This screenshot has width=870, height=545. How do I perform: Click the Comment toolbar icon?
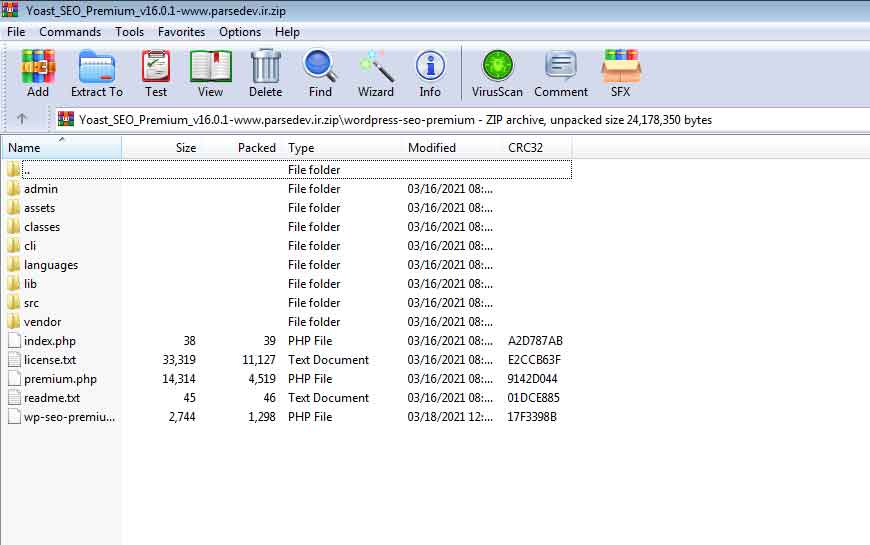(x=560, y=67)
